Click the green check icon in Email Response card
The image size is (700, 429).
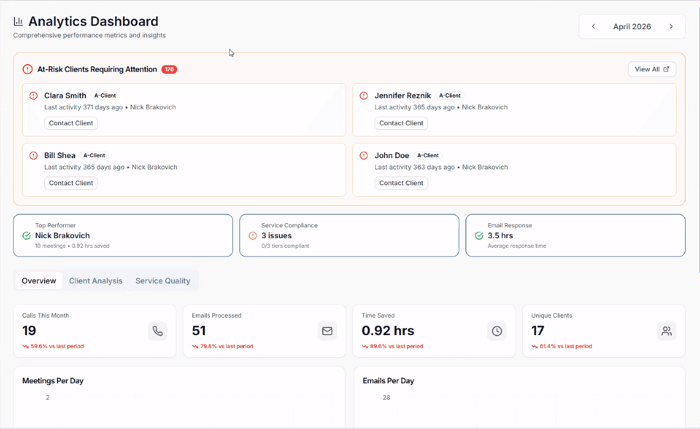[x=479, y=236]
